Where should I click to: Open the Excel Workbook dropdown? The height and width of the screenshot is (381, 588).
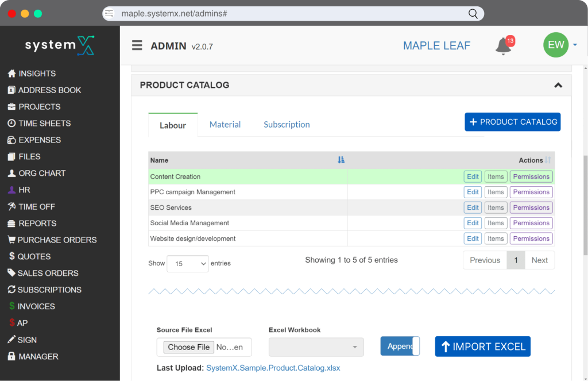tap(316, 347)
